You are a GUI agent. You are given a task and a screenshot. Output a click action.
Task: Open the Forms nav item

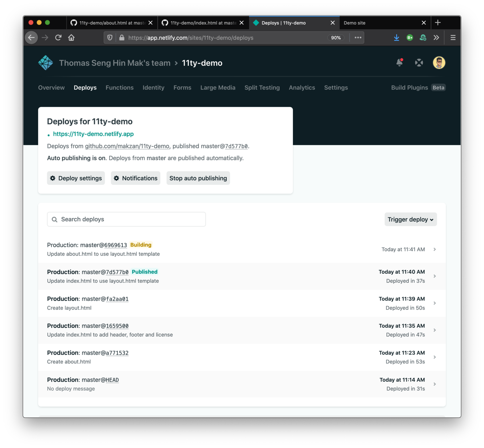pyautogui.click(x=182, y=88)
